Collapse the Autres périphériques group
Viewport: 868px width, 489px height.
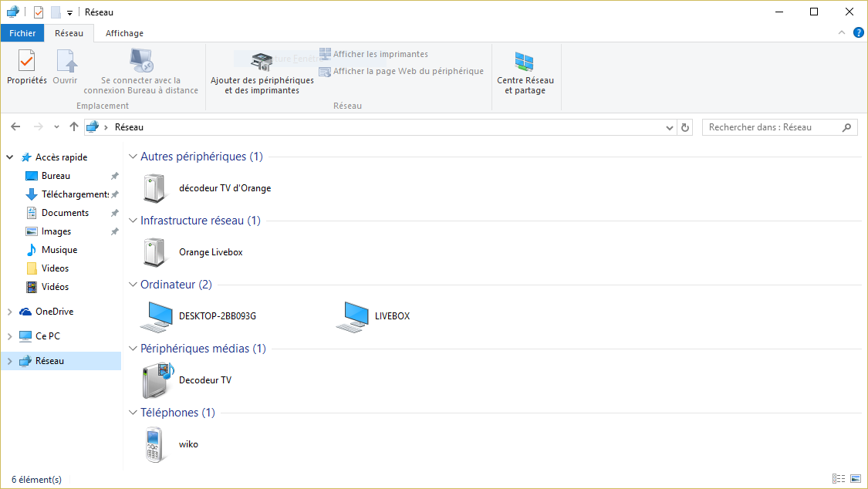coord(133,157)
